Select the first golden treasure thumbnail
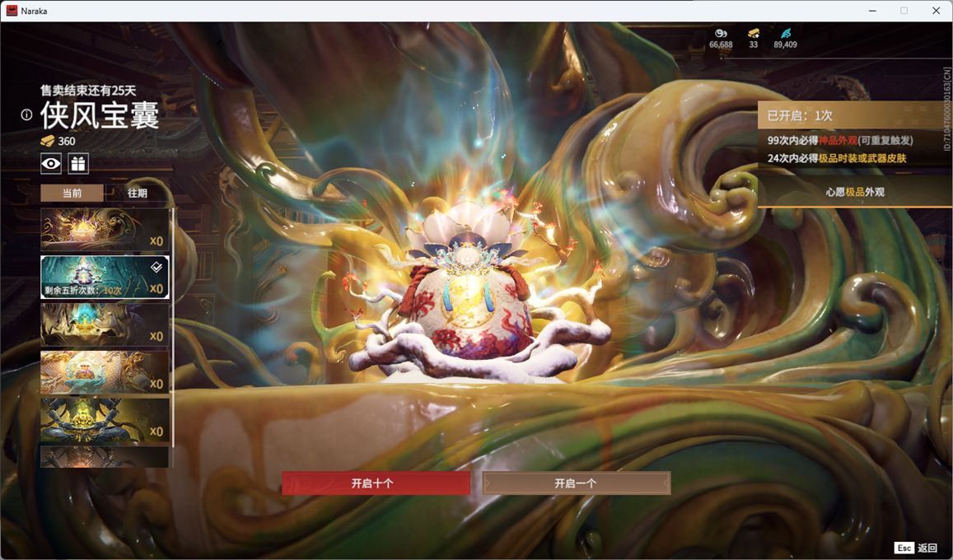This screenshot has height=560, width=953. click(x=105, y=230)
